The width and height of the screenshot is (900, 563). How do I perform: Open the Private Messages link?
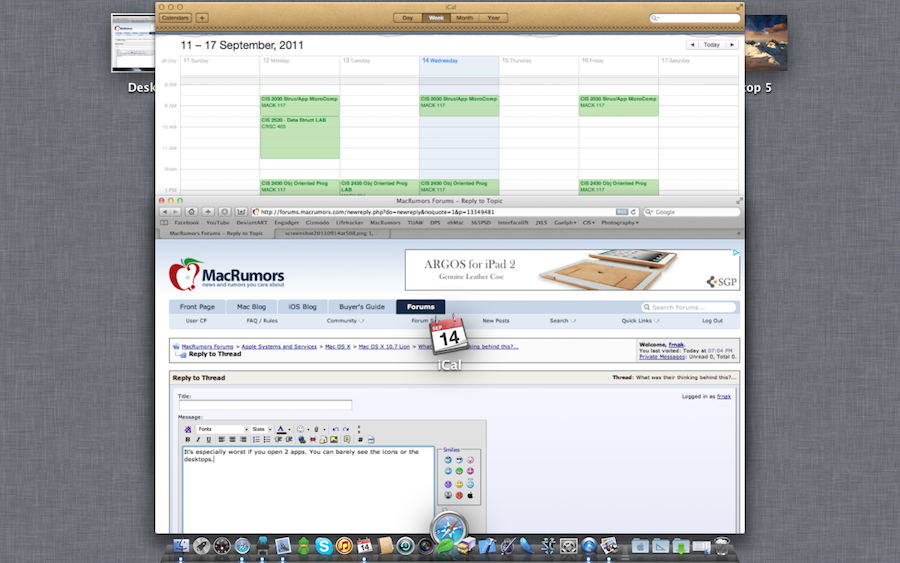click(x=662, y=357)
